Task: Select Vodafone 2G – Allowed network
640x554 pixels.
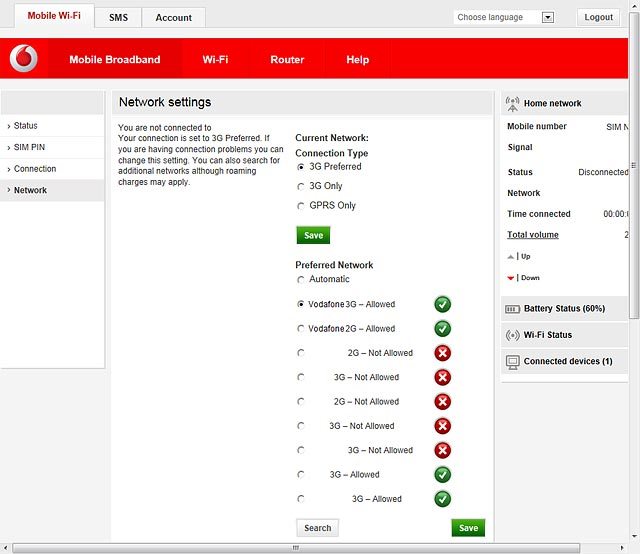Action: [x=301, y=329]
